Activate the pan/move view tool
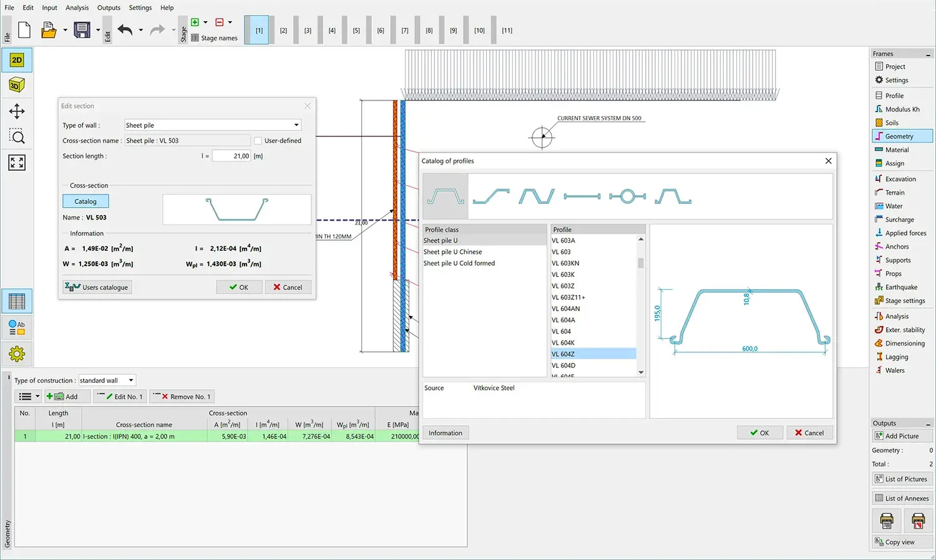Screen dimensions: 936x560 click(17, 112)
